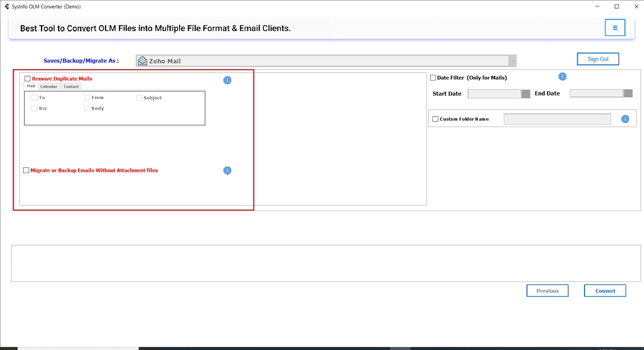This screenshot has width=644, height=350.
Task: Open Start Date calendar picker
Action: click(526, 94)
